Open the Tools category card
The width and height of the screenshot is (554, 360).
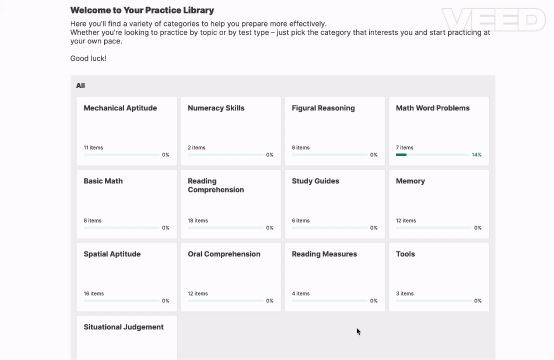pos(439,277)
